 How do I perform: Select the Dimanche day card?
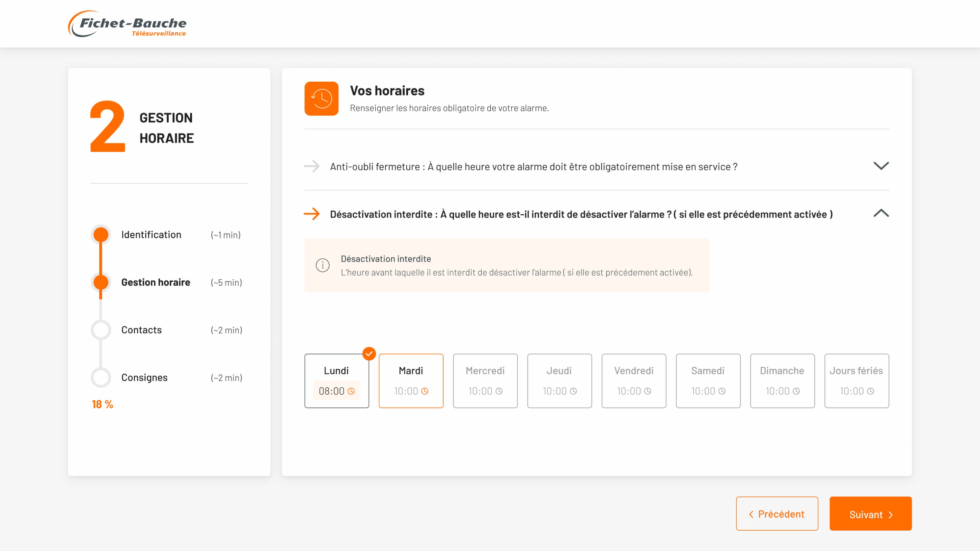[x=782, y=380]
